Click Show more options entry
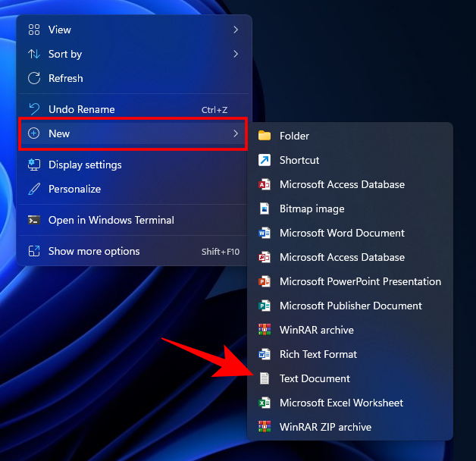 94,251
